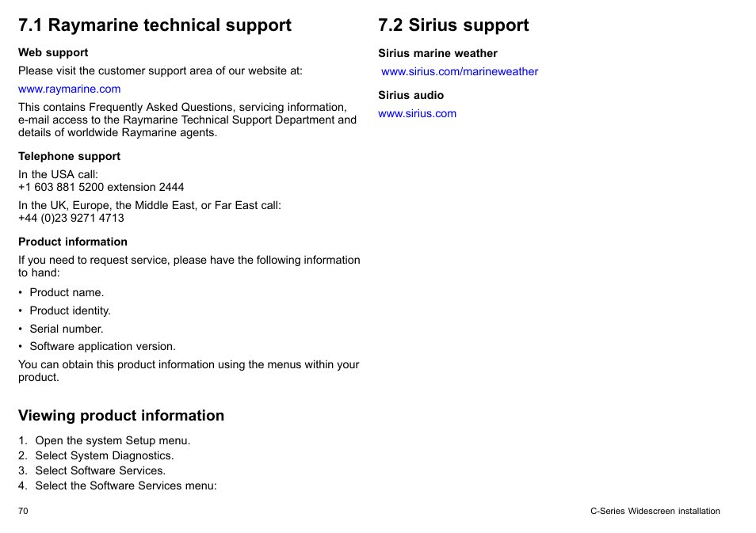
Task: Click the UK phone number +44 (0)23 9271 4713
Action: click(x=71, y=219)
